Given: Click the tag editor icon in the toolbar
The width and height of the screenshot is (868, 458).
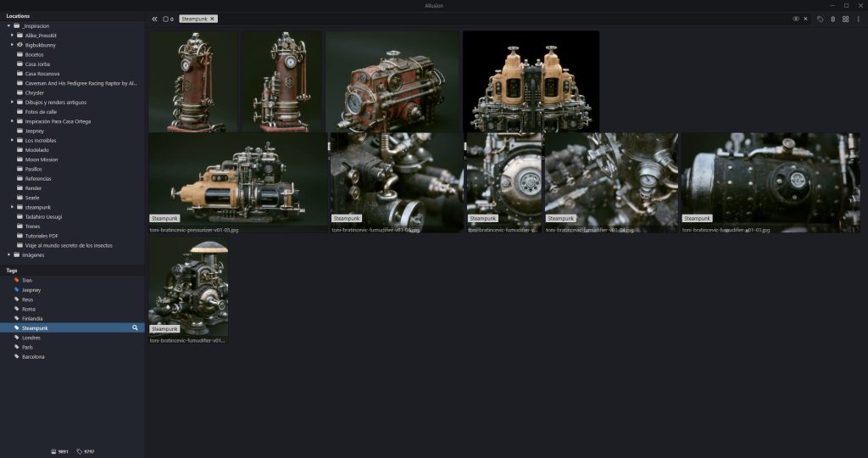Looking at the screenshot, I should [820, 19].
